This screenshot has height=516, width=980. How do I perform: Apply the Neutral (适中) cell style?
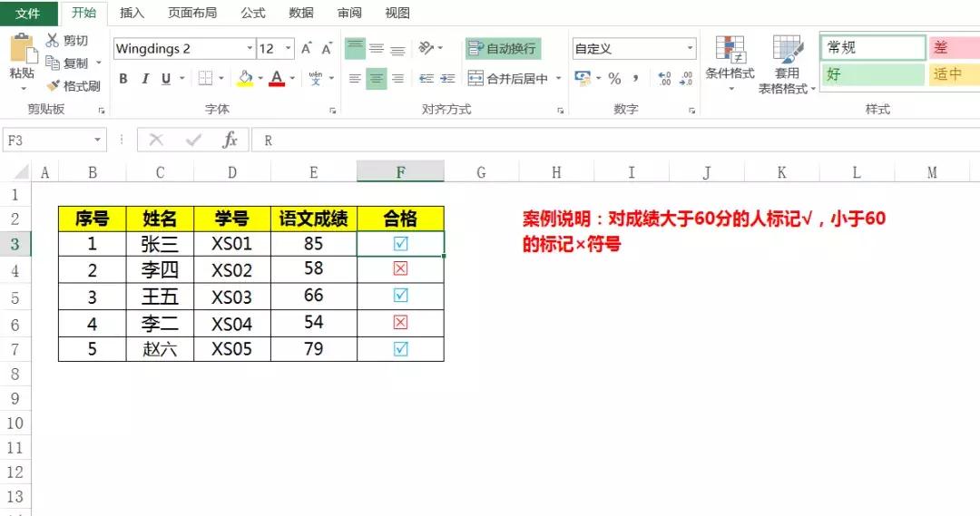coord(955,74)
